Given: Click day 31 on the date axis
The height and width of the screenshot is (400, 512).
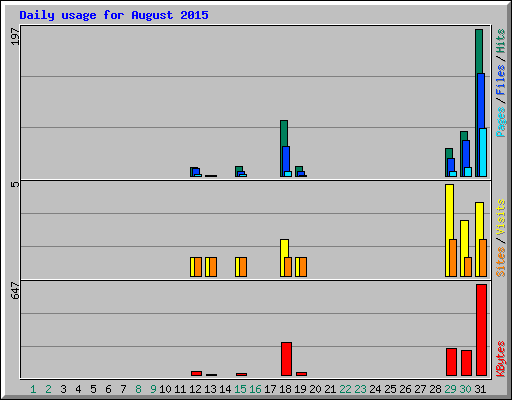Looking at the screenshot, I should (480, 389).
